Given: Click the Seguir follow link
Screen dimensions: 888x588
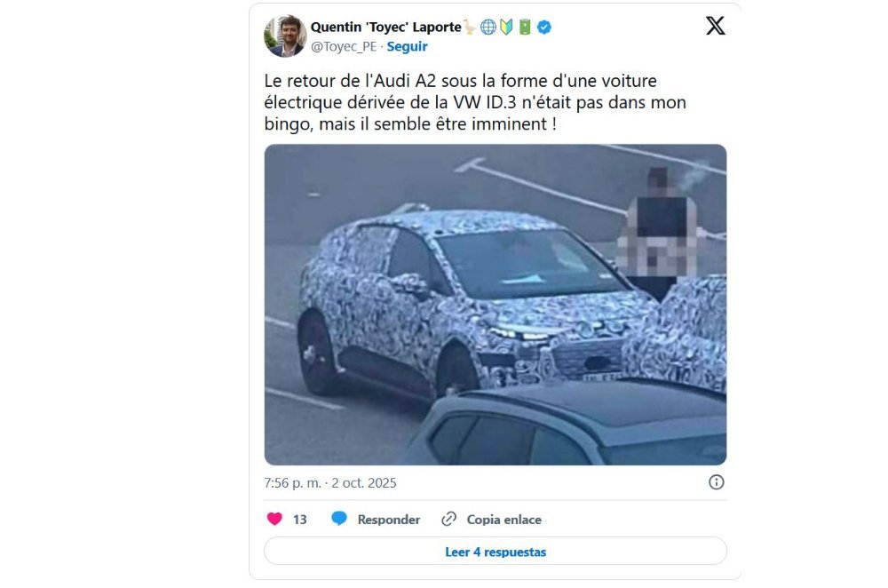Looking at the screenshot, I should point(407,46).
